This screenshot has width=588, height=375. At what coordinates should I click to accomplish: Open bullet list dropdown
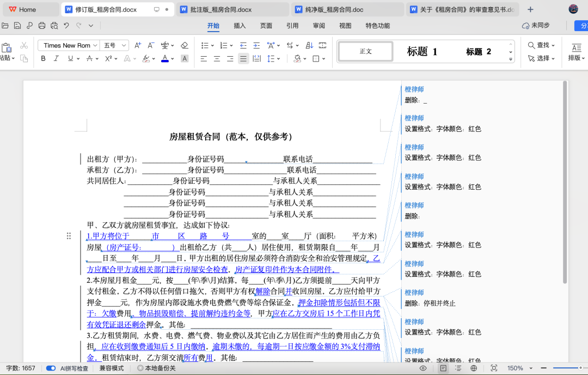[212, 45]
